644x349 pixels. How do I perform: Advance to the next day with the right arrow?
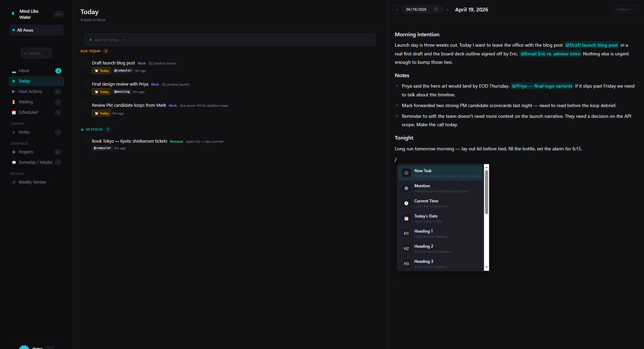447,9
